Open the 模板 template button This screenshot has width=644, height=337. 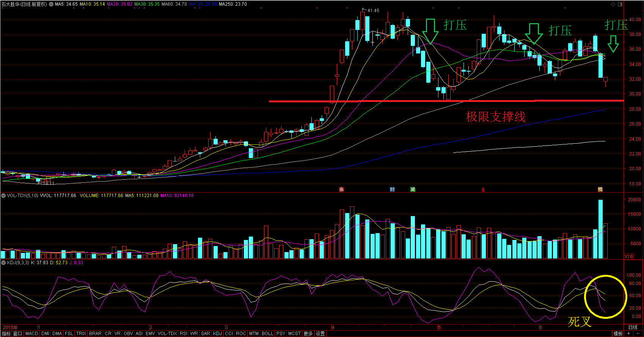(618, 334)
